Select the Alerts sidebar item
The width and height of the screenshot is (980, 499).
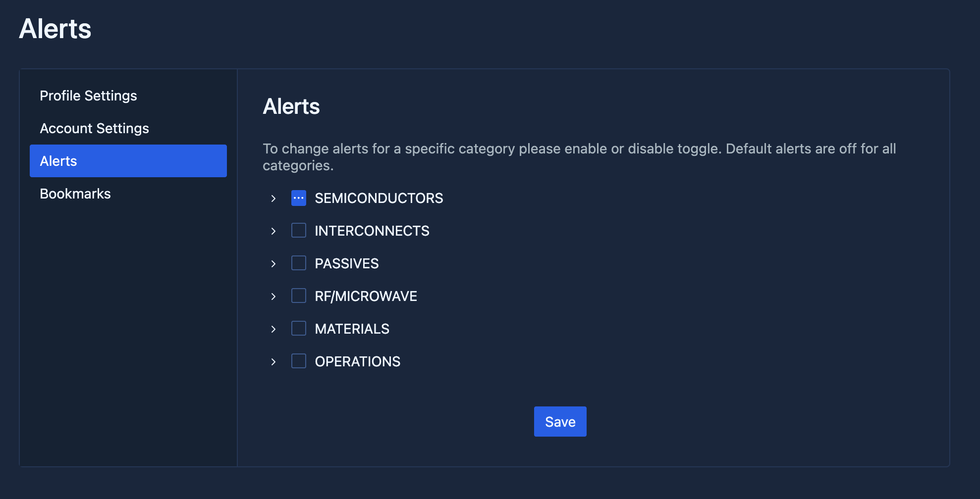[x=128, y=161]
